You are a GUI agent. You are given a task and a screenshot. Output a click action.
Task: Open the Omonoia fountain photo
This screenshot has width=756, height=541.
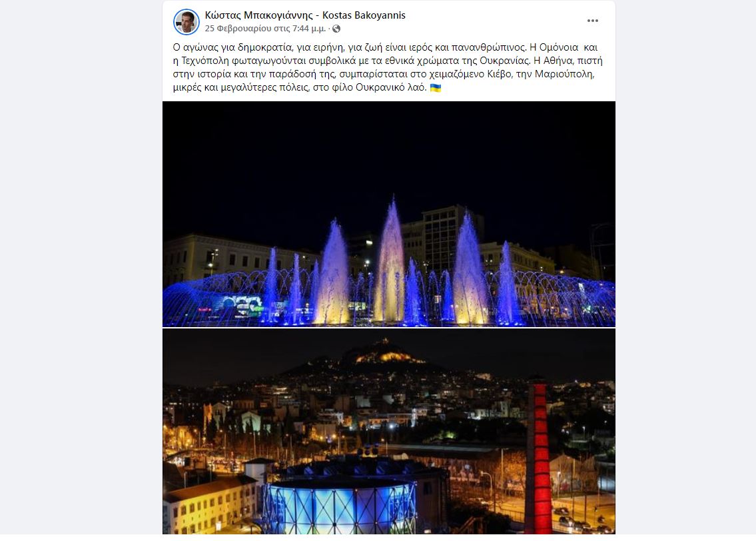[388, 214]
